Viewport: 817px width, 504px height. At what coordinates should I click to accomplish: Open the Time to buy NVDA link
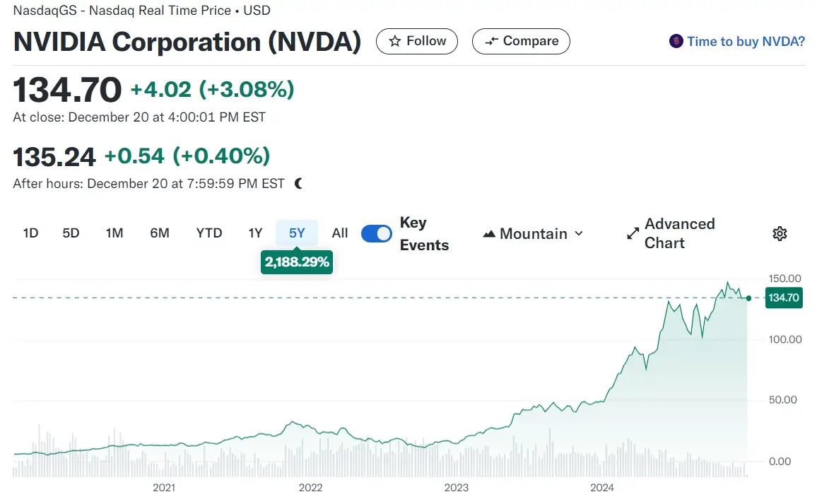746,42
